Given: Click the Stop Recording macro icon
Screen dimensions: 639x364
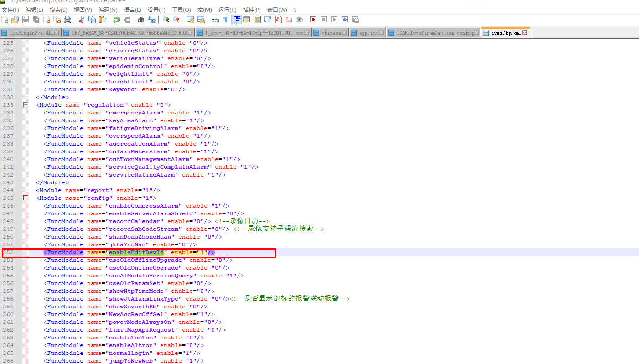Looking at the screenshot, I should 323,20.
